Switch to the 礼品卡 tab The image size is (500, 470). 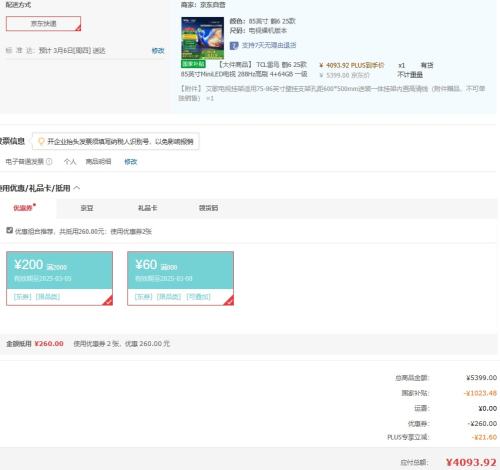pyautogui.click(x=147, y=208)
